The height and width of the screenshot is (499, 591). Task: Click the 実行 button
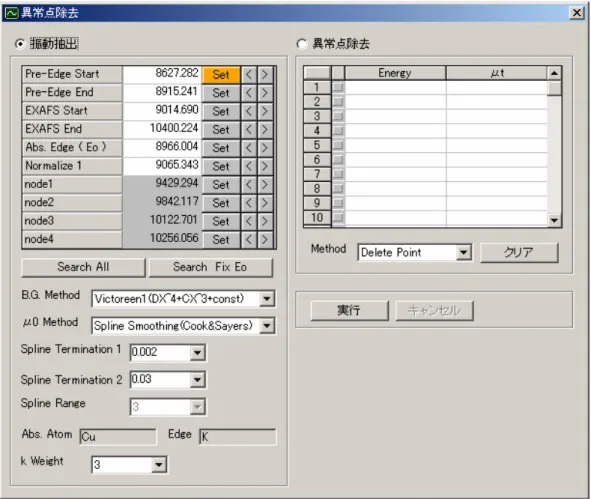tap(349, 311)
